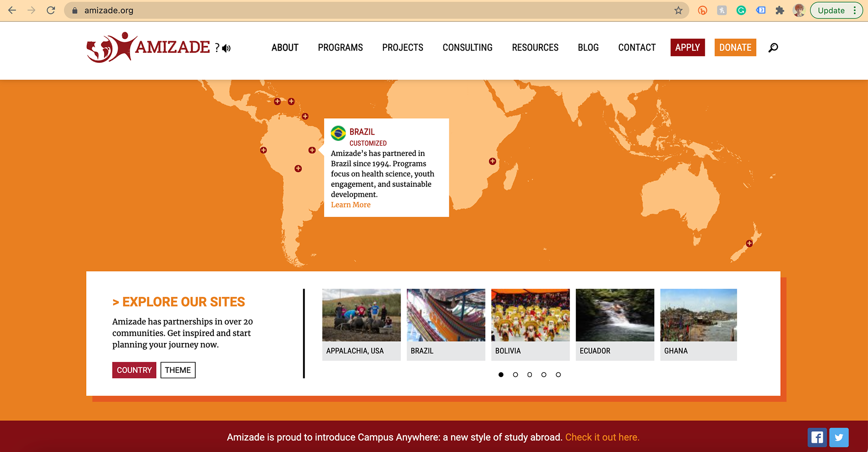Open the CONSULTING menu
Image resolution: width=868 pixels, height=452 pixels.
(467, 48)
